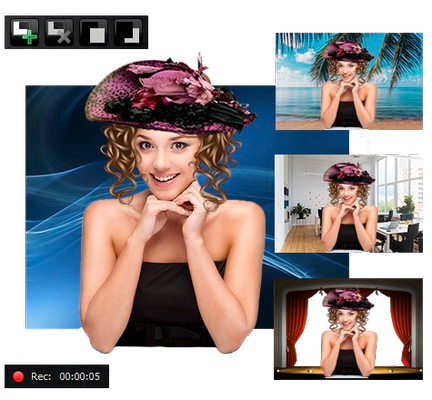432x400 pixels.
Task: Choose the theater stage background thumbnail
Action: coord(348,329)
